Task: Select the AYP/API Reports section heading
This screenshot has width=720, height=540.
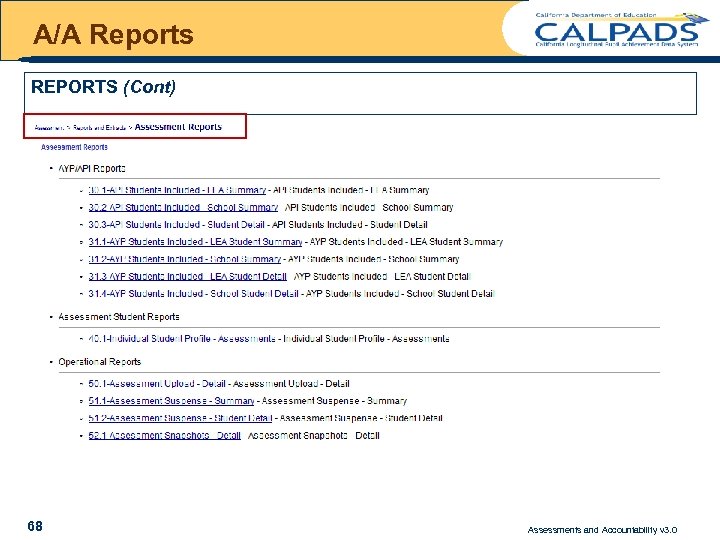Action: pyautogui.click(x=92, y=169)
